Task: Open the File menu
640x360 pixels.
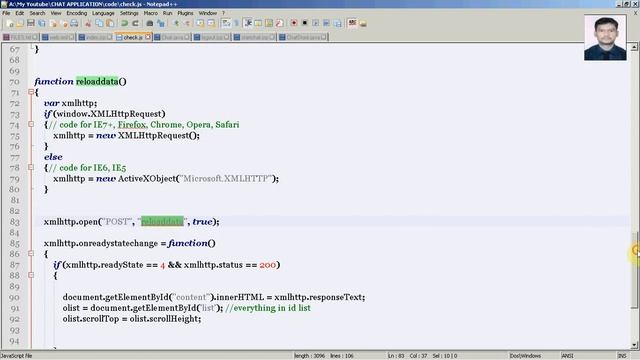Action: [6, 13]
